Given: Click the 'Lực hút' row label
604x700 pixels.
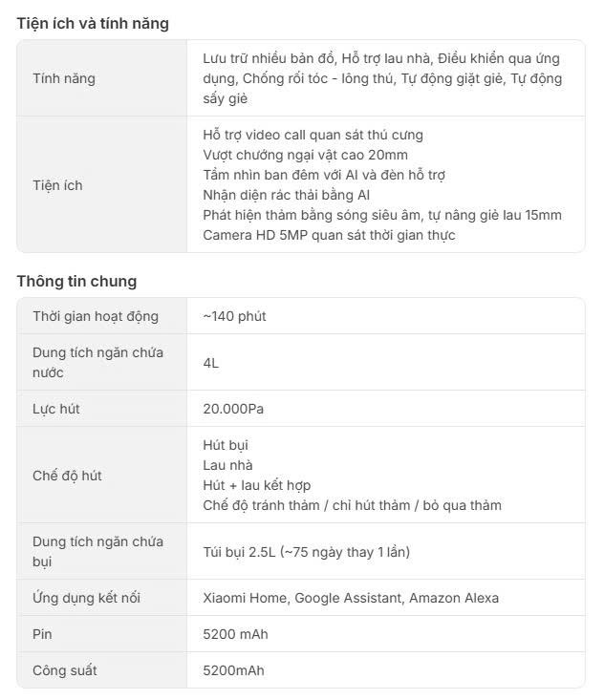Looking at the screenshot, I should tap(56, 409).
